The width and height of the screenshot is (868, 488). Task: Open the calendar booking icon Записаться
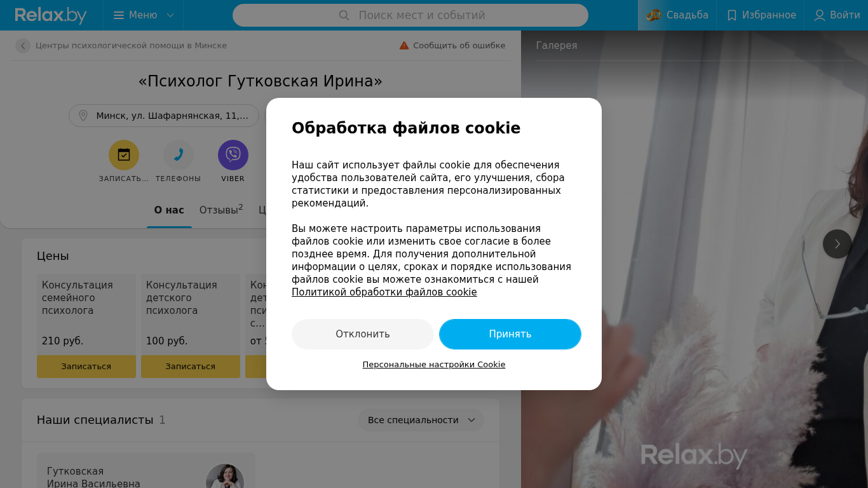tap(124, 155)
